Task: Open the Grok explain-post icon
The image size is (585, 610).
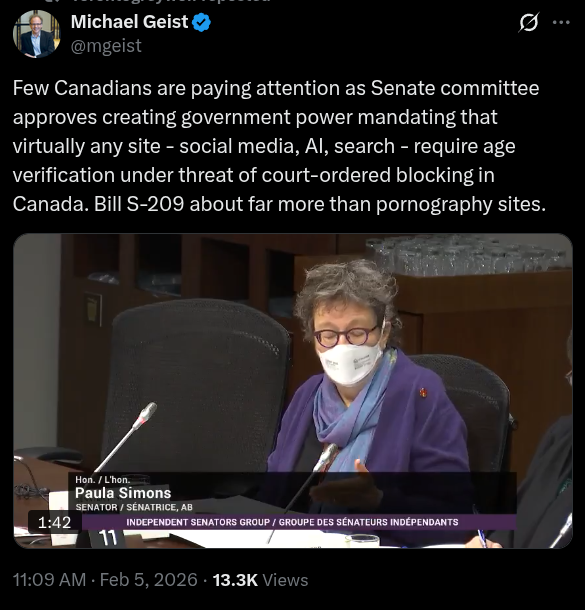Action: coord(529,22)
